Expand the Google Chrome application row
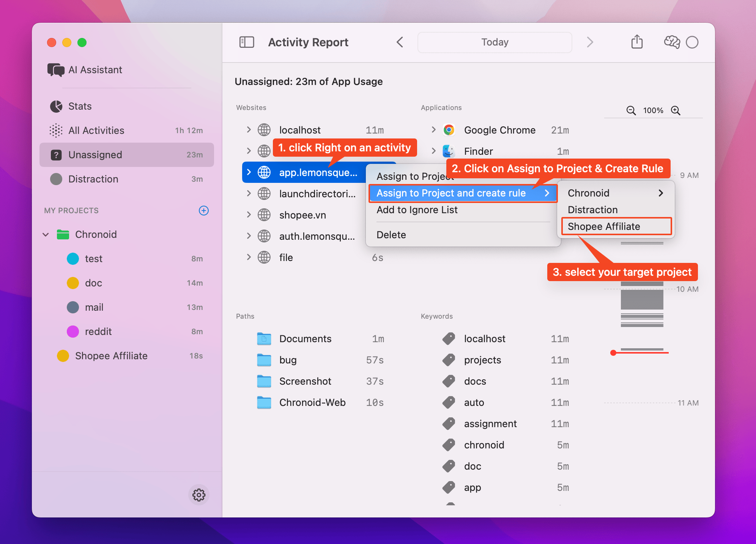756x544 pixels. coord(433,130)
